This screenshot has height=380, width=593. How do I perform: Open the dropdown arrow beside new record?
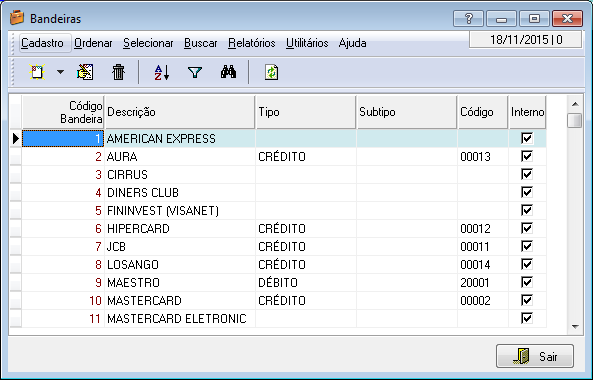click(60, 72)
